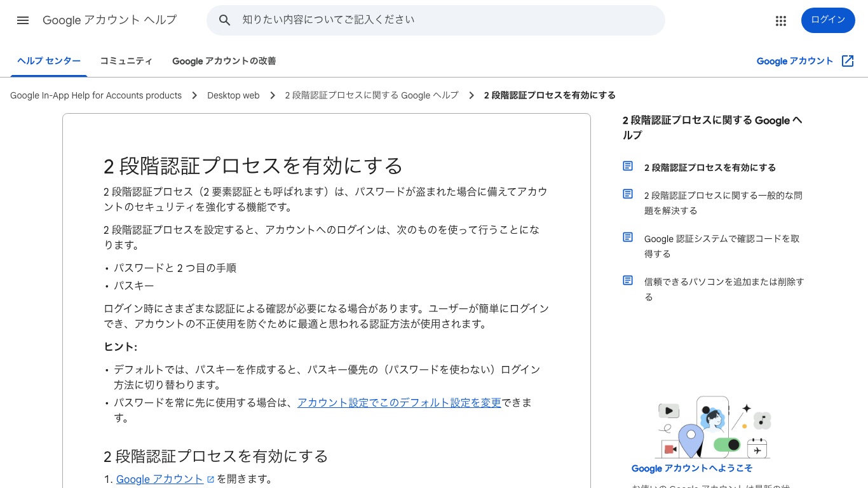Viewport: 868px width, 488px height.
Task: Click the search magnifier icon
Action: click(x=224, y=20)
